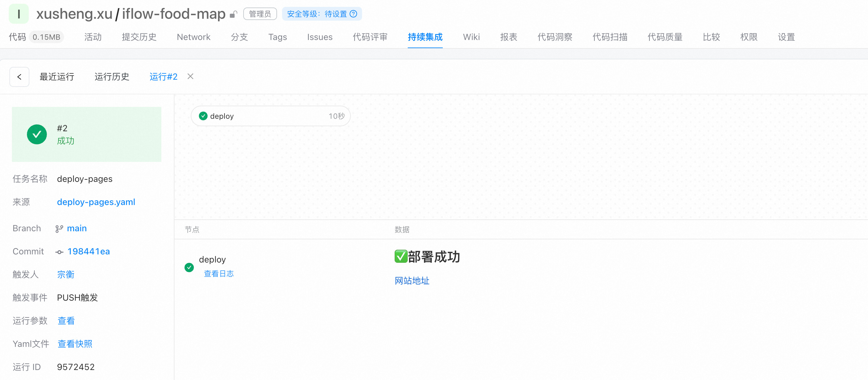Go to the 代码评审 menu
Viewport: 868px width, 380px height.
[370, 37]
